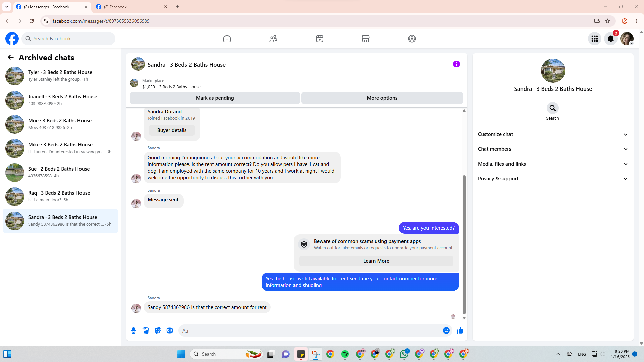Open the conversation information icon
The width and height of the screenshot is (644, 362).
[456, 64]
